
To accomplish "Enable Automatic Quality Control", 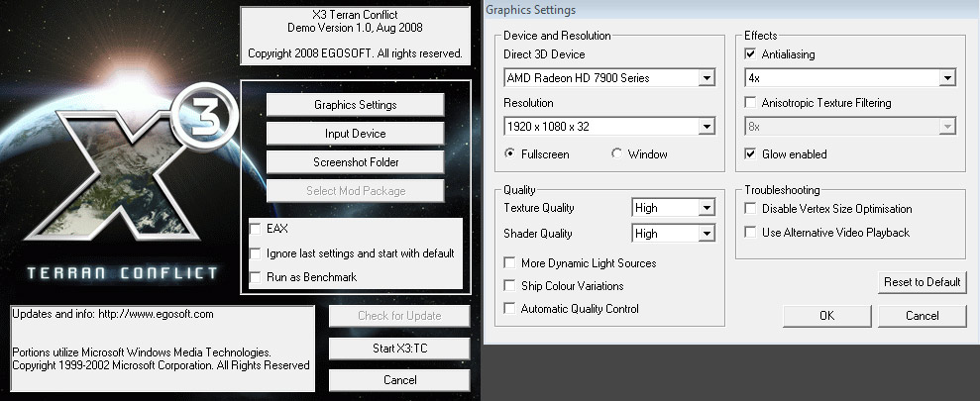I will pos(510,309).
